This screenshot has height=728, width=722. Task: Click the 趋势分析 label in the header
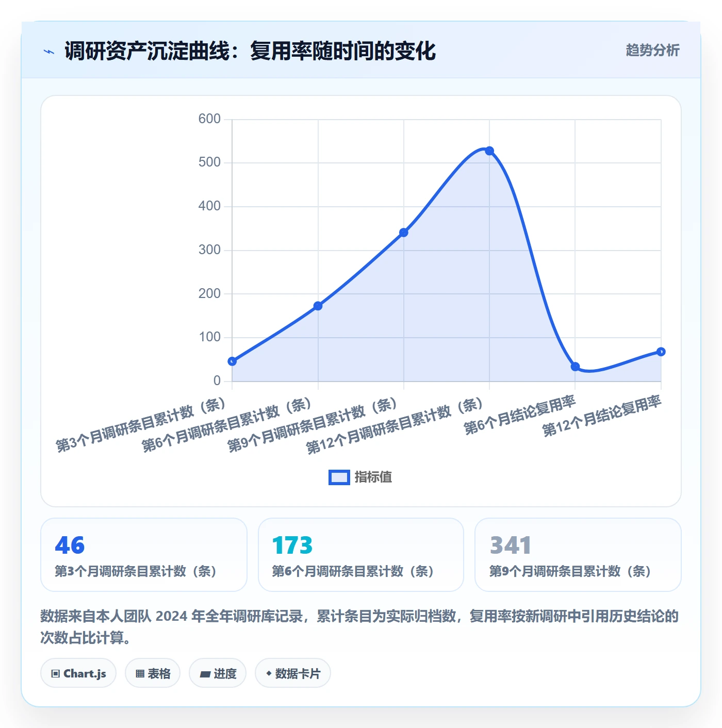[x=652, y=50]
